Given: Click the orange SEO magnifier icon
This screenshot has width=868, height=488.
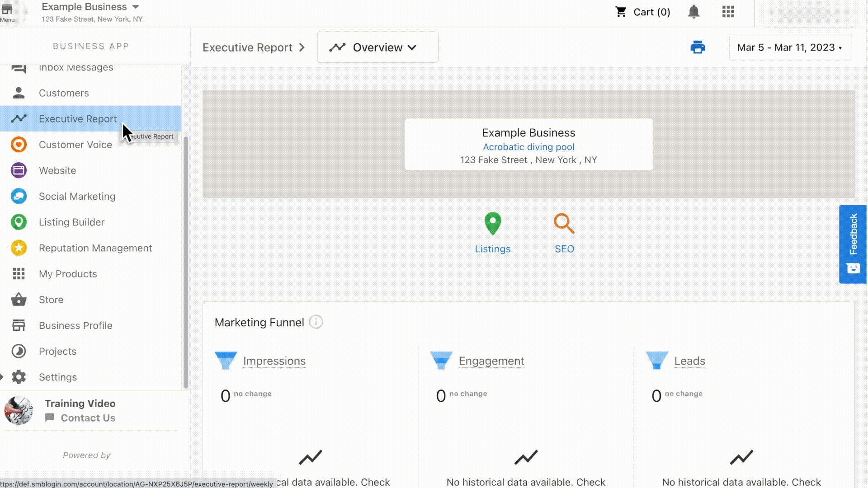Looking at the screenshot, I should [x=564, y=224].
